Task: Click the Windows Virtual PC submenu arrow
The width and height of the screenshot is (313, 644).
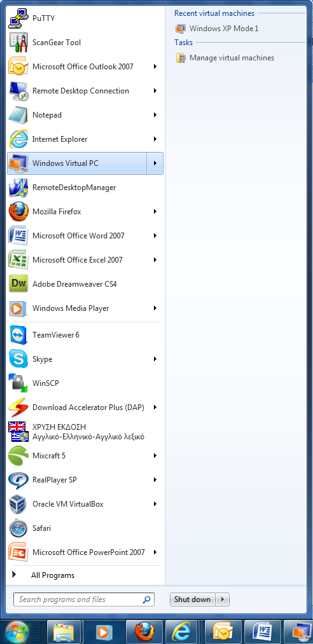Action: coord(155,163)
